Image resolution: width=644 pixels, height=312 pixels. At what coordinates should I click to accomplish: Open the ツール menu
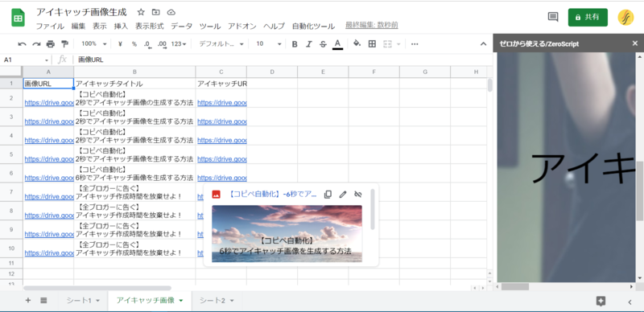pos(210,27)
